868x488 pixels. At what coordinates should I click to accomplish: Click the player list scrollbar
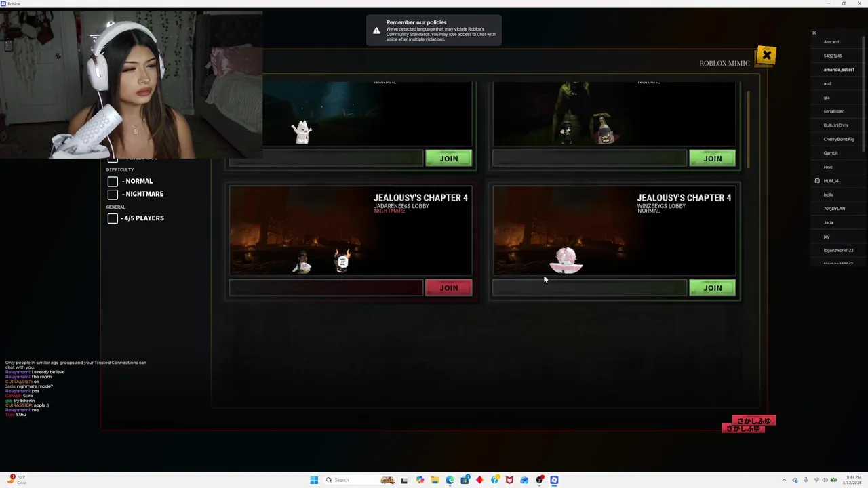point(865,94)
